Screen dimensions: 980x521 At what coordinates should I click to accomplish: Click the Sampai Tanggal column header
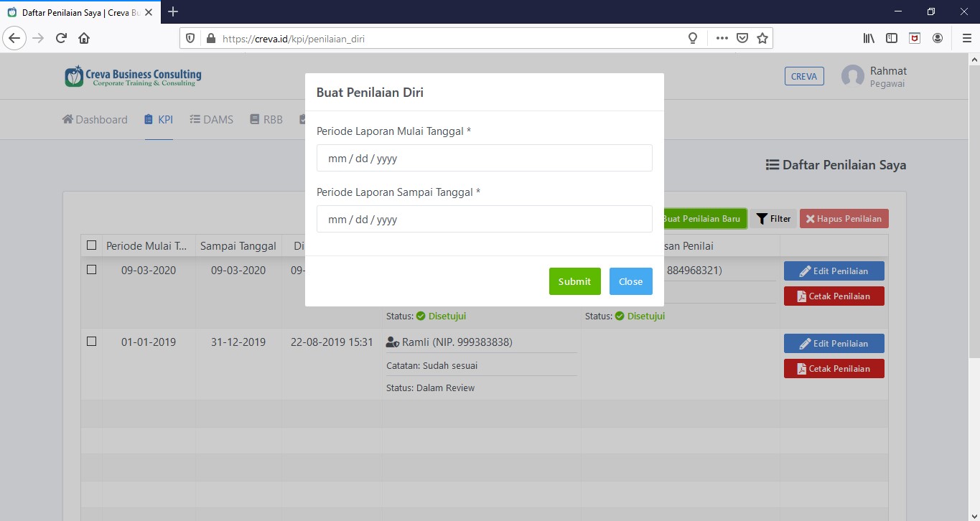(x=238, y=246)
